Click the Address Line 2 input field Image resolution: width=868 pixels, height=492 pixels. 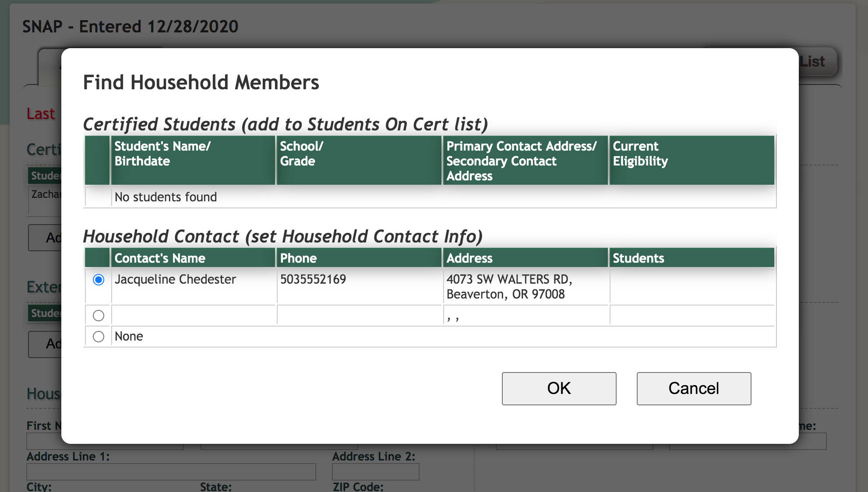coord(375,472)
